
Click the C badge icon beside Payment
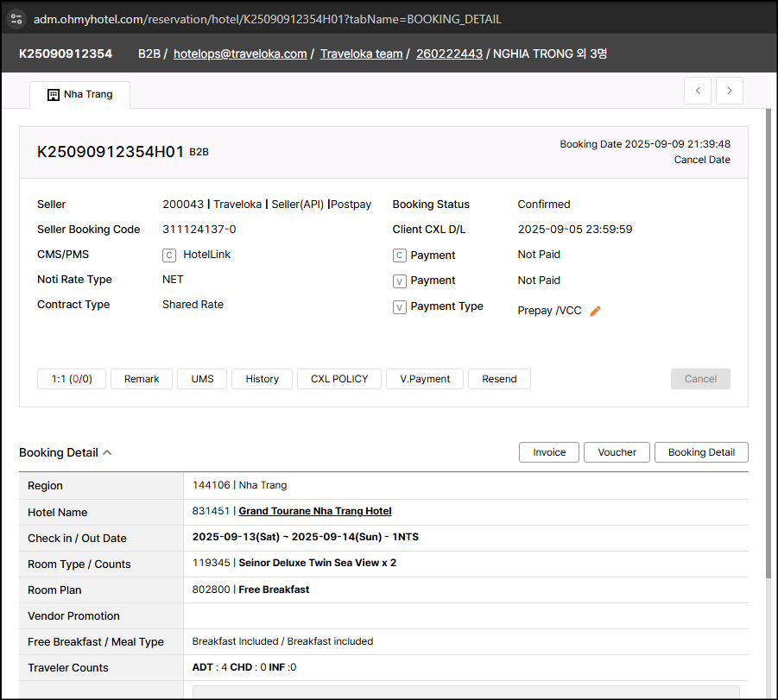(x=399, y=255)
